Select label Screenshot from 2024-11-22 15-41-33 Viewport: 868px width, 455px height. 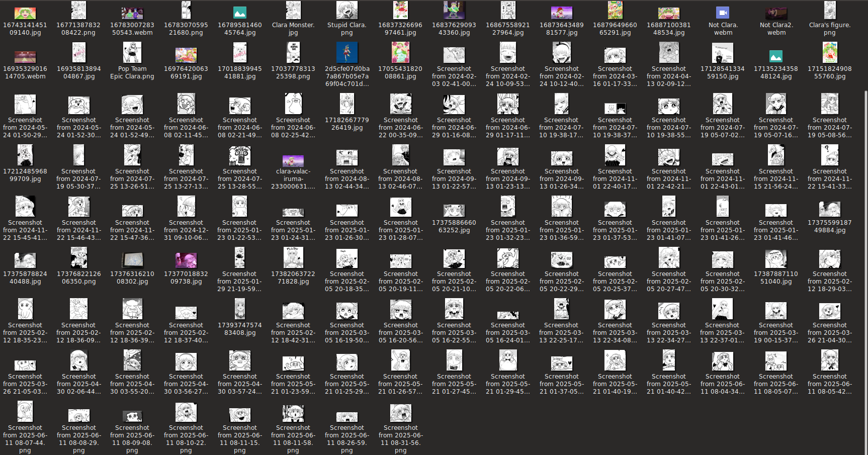[x=830, y=179]
